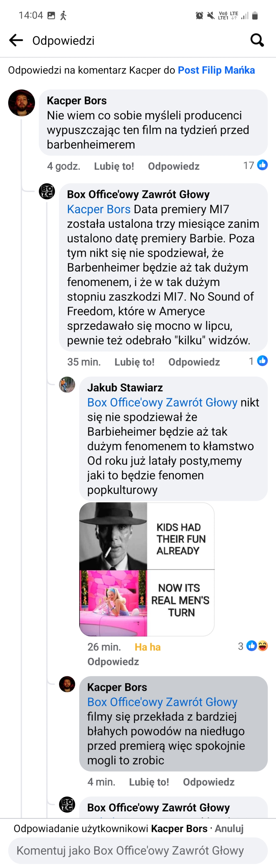Screen dimensions: 276x868
Task: Focus the 'Komentuj jako Box Office'owy' field
Action: click(x=138, y=850)
